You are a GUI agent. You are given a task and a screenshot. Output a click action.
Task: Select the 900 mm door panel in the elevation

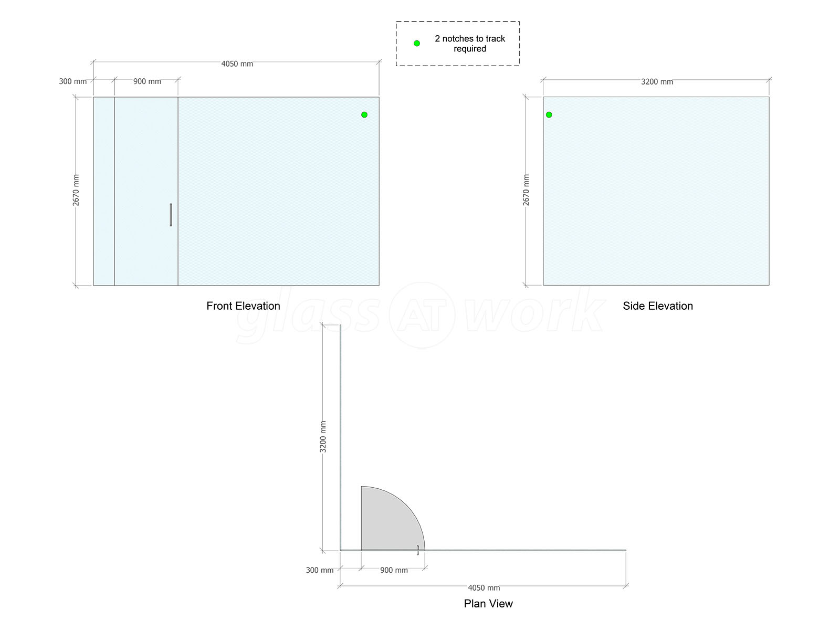point(146,191)
